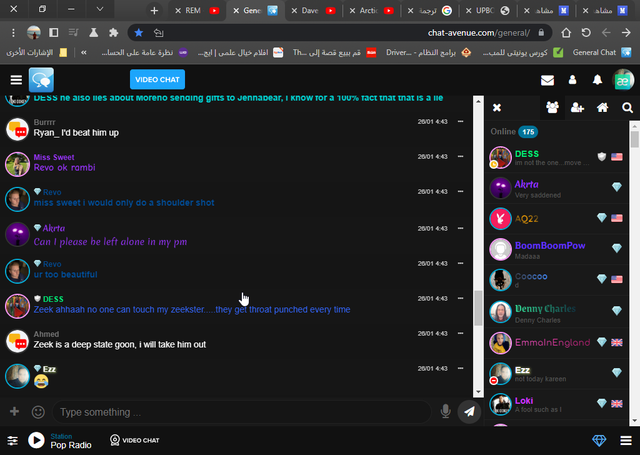Open Akrta in the online user list
Screen dimensions: 640x455
click(x=556, y=188)
